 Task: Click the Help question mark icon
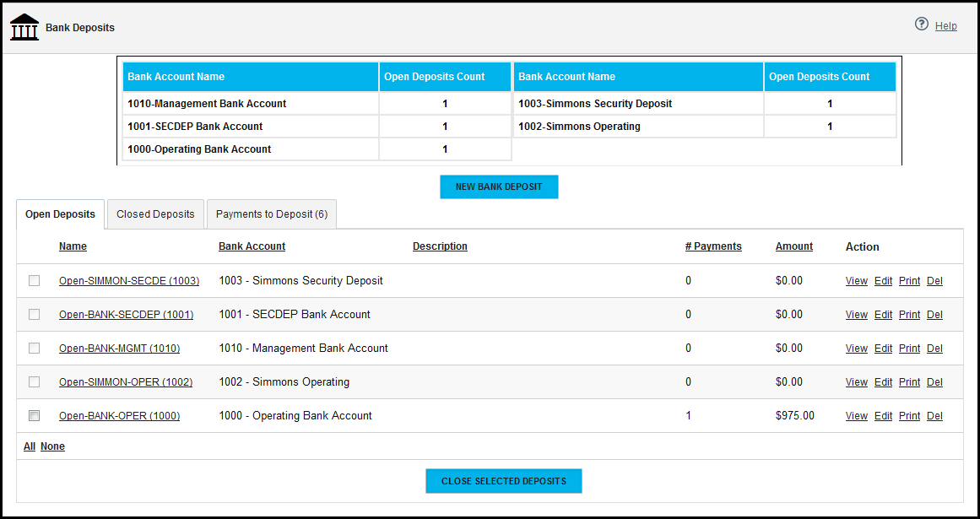tap(921, 24)
